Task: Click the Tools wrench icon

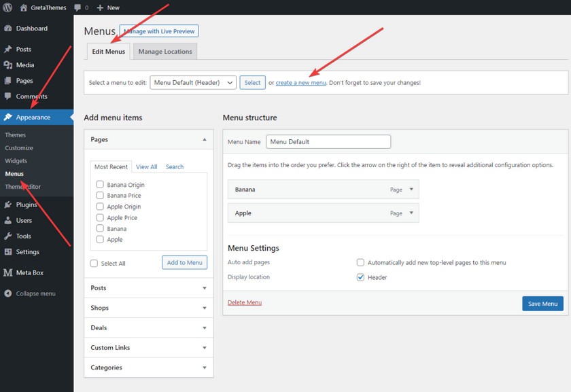Action: pos(8,236)
